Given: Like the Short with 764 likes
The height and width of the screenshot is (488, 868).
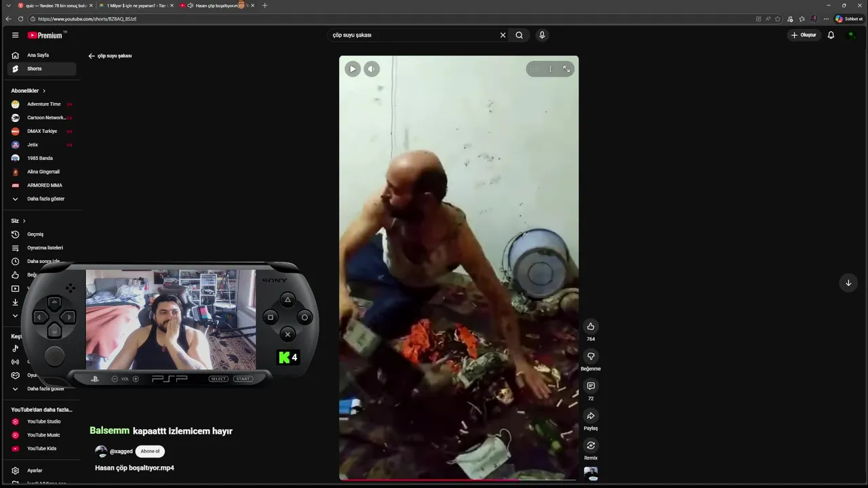Looking at the screenshot, I should [591, 327].
